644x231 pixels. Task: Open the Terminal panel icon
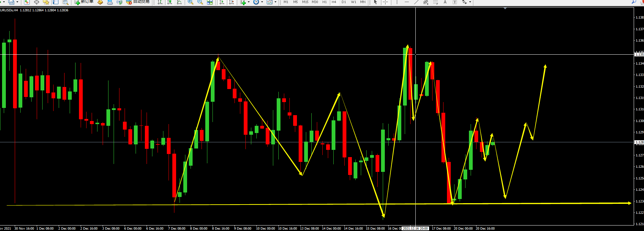click(x=56, y=2)
